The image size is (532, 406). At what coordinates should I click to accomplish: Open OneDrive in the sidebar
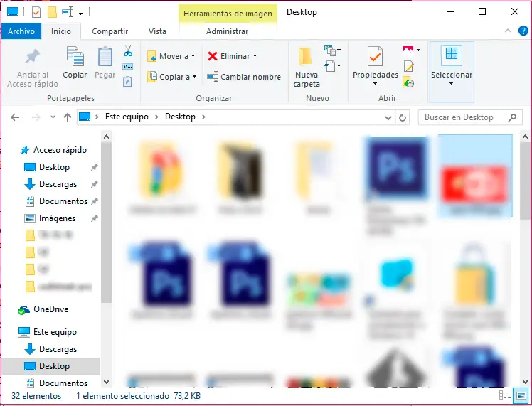coord(43,309)
